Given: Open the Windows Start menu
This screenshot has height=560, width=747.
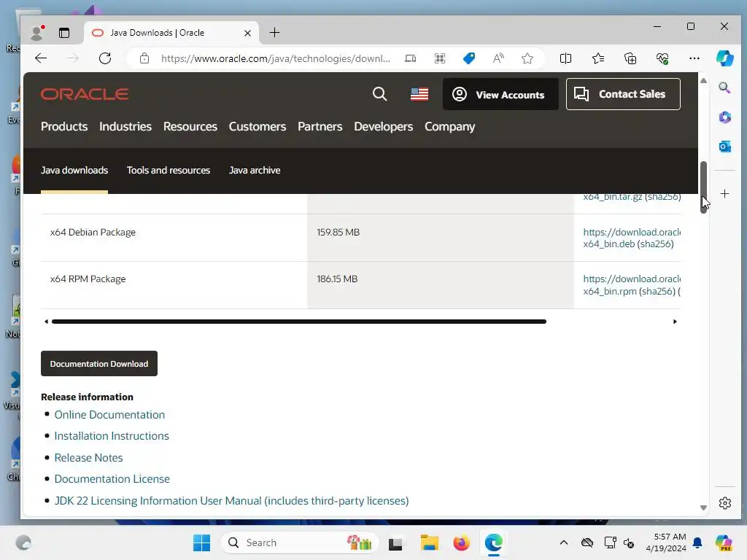Looking at the screenshot, I should point(201,542).
